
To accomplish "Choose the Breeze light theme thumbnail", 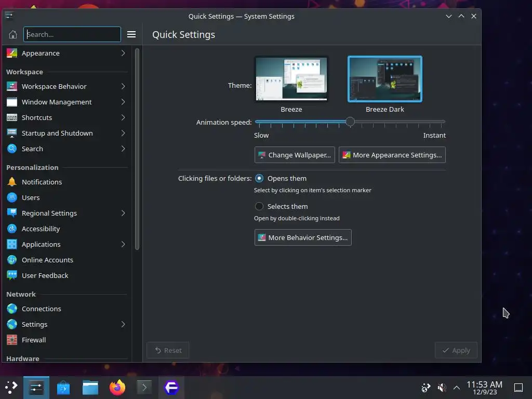I will coord(291,79).
